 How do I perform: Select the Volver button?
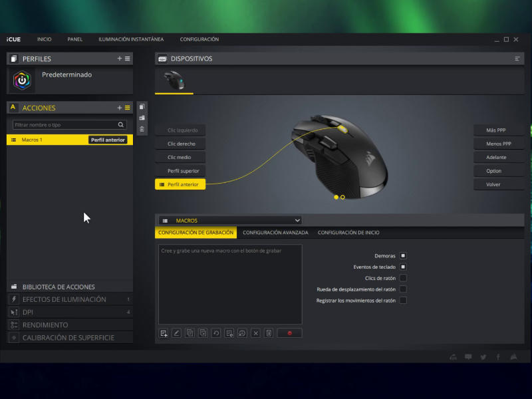(499, 185)
